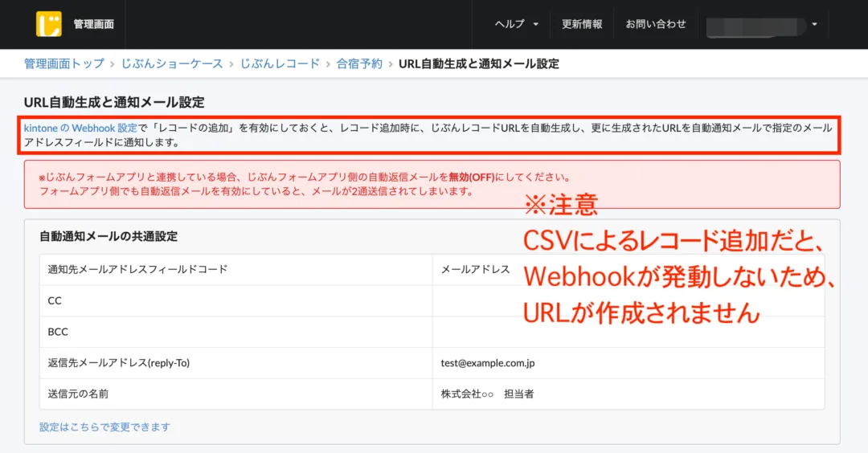Viewport: 868px width, 453px height.
Task: Open 設定はこちらで変更できます link
Action: pyautogui.click(x=104, y=427)
